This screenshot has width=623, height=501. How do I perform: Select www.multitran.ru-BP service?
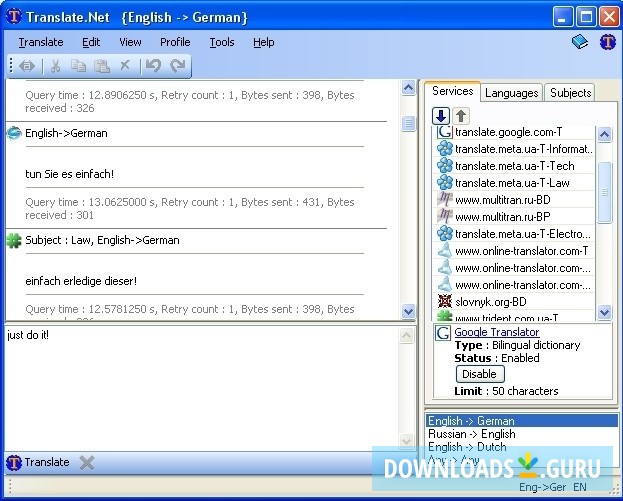pyautogui.click(x=515, y=217)
